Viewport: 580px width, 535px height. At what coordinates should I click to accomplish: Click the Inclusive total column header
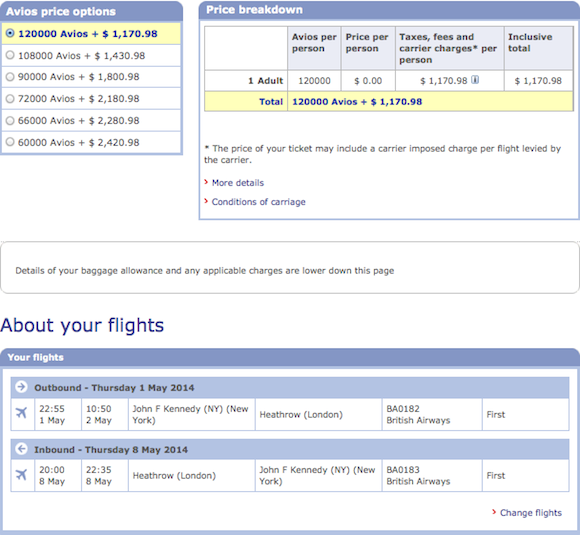[x=538, y=48]
